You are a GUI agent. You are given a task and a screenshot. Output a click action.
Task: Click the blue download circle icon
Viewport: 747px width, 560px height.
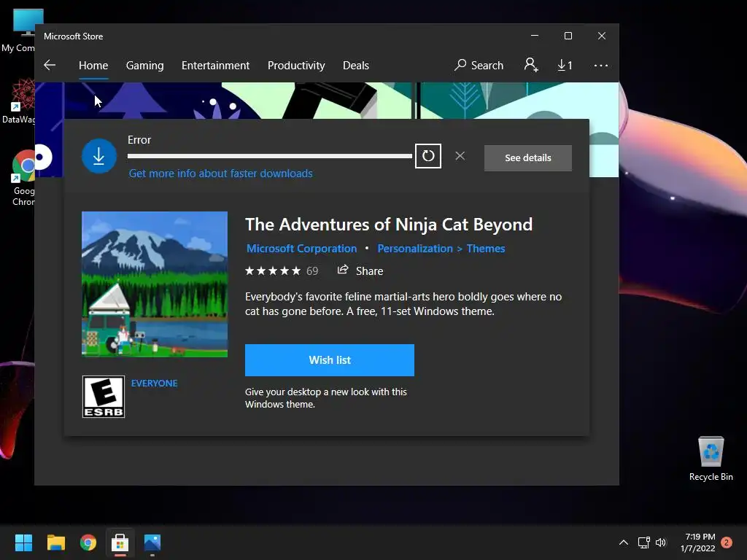[x=99, y=156]
